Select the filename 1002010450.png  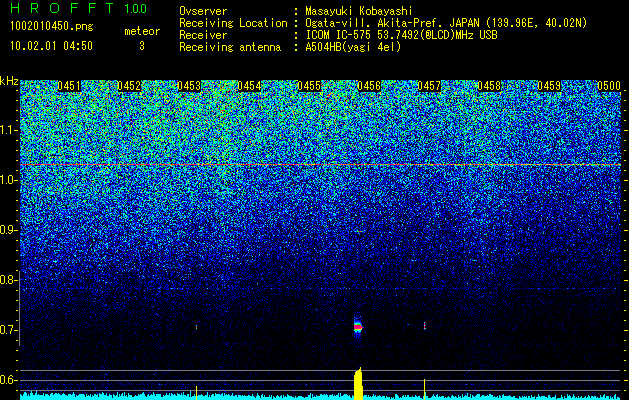coord(51,27)
